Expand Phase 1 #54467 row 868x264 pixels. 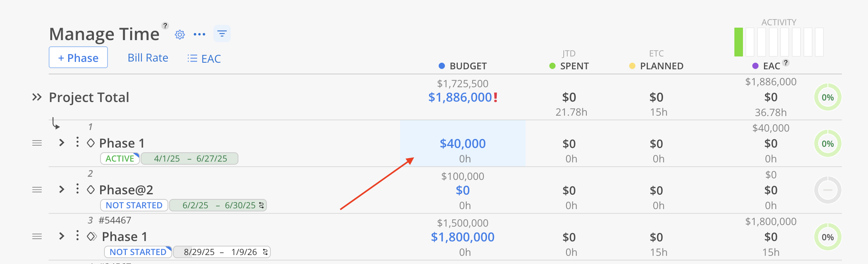pos(62,236)
